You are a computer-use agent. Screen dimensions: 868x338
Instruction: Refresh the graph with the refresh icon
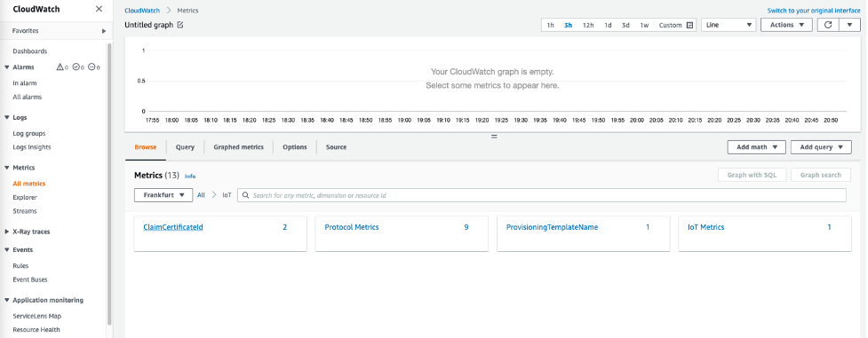(x=828, y=25)
